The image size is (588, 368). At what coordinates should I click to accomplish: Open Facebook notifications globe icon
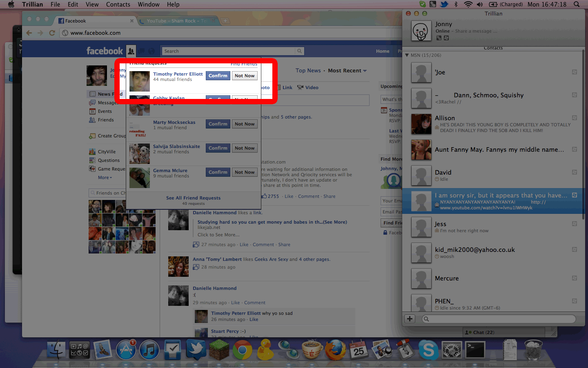point(151,51)
